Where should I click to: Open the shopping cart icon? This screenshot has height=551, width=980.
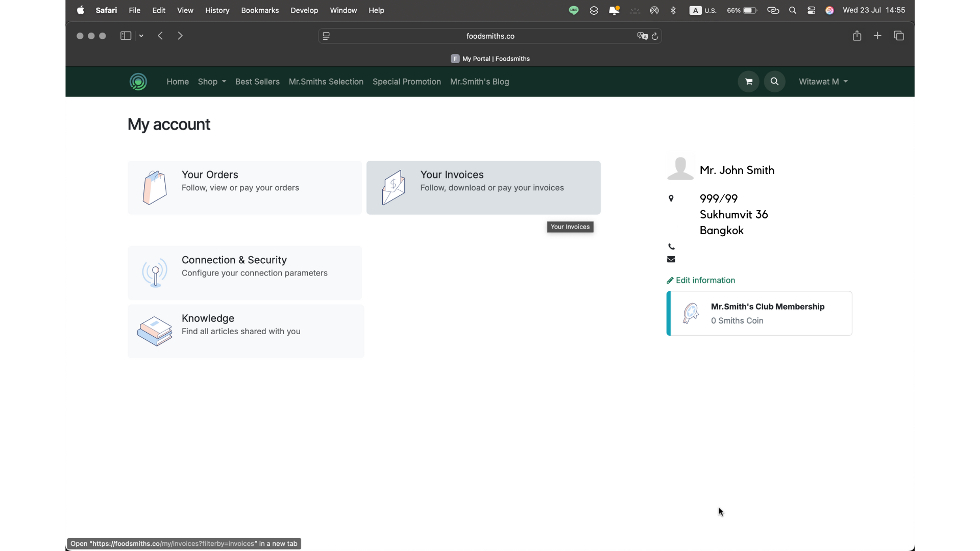click(748, 81)
